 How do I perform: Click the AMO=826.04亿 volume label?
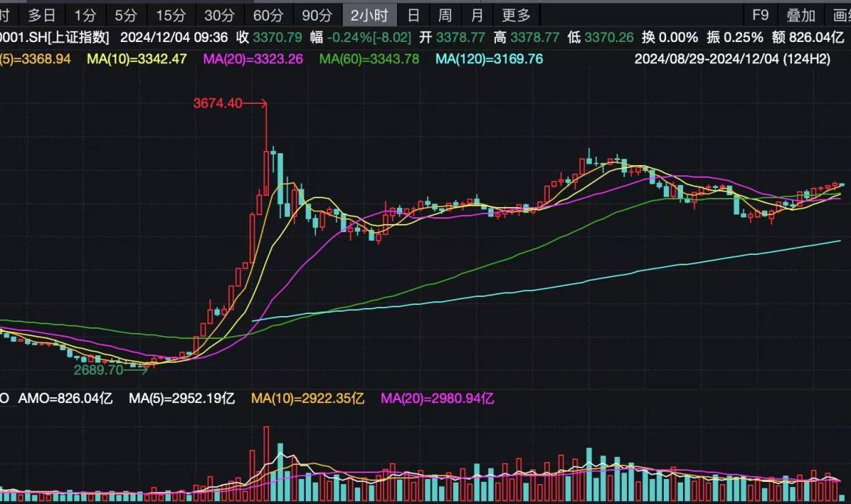click(x=66, y=398)
